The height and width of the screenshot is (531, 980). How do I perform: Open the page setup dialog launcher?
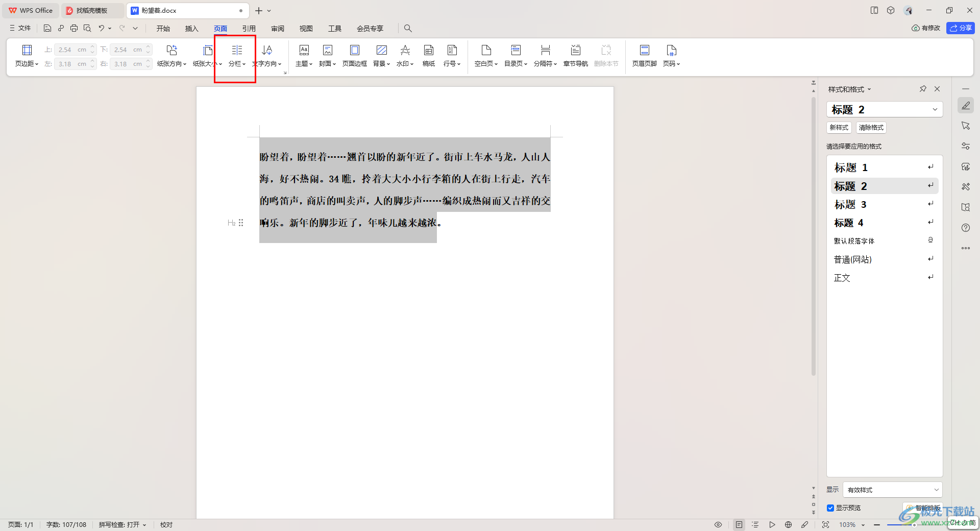[x=285, y=73]
